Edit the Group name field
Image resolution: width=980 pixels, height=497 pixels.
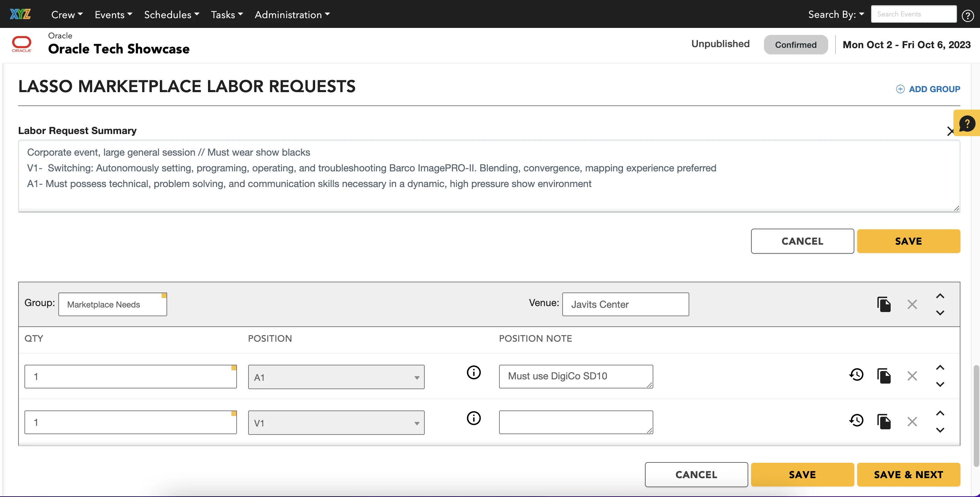(113, 304)
